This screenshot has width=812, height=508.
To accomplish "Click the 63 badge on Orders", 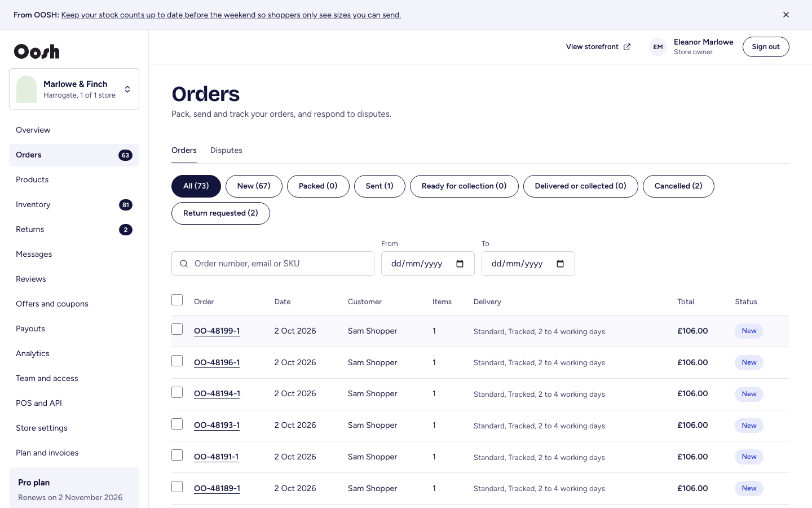I will (125, 155).
